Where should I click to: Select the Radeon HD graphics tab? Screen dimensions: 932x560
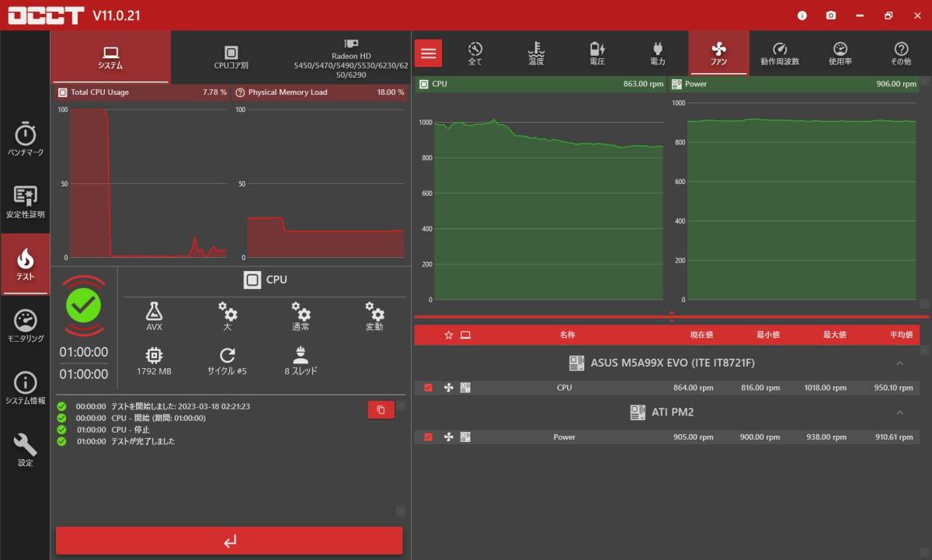(x=350, y=57)
